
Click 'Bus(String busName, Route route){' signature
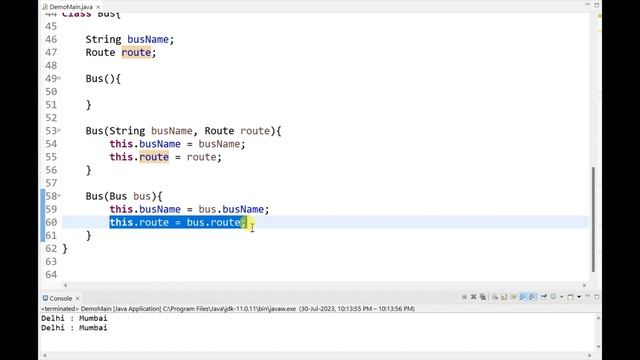[183, 131]
